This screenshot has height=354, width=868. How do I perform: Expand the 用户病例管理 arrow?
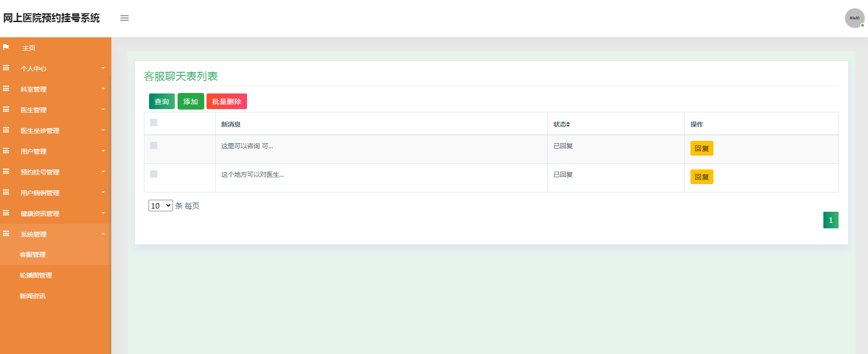(103, 192)
